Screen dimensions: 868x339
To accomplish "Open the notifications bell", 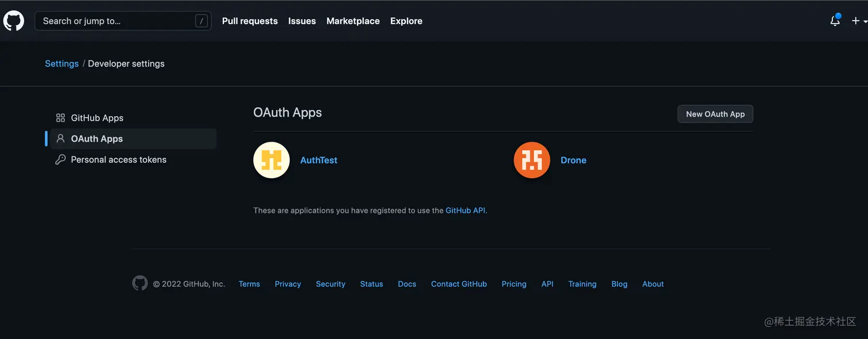I will 835,21.
